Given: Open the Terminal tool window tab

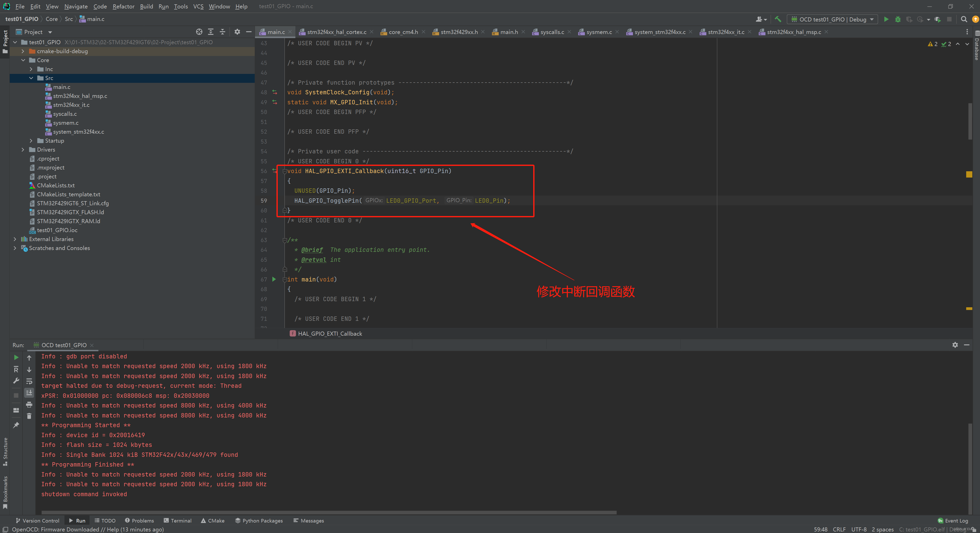Looking at the screenshot, I should coord(178,521).
